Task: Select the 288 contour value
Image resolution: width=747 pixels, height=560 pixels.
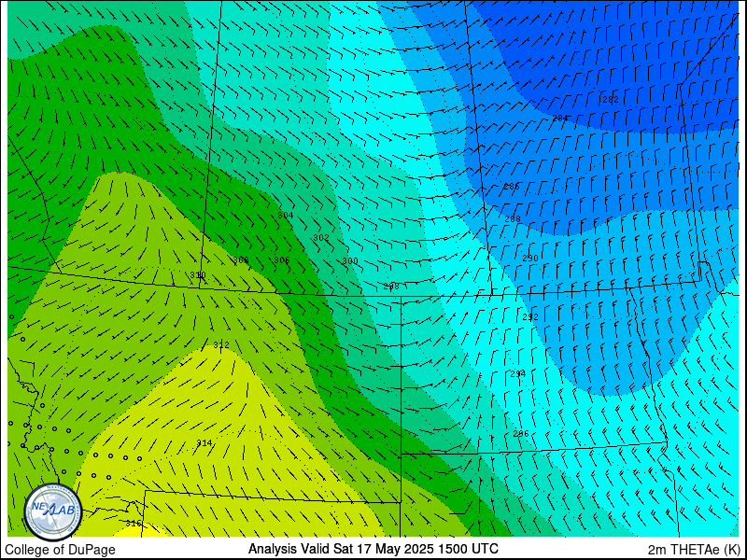Action: coord(513,219)
